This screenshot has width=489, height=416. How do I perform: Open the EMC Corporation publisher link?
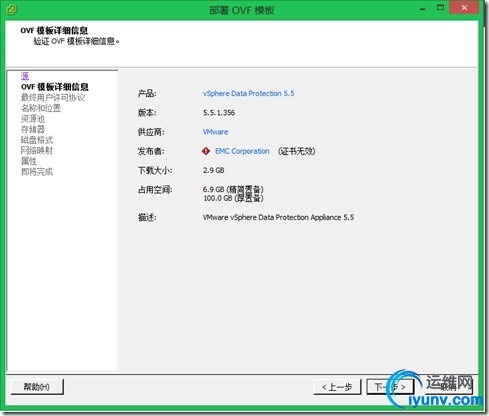(242, 151)
